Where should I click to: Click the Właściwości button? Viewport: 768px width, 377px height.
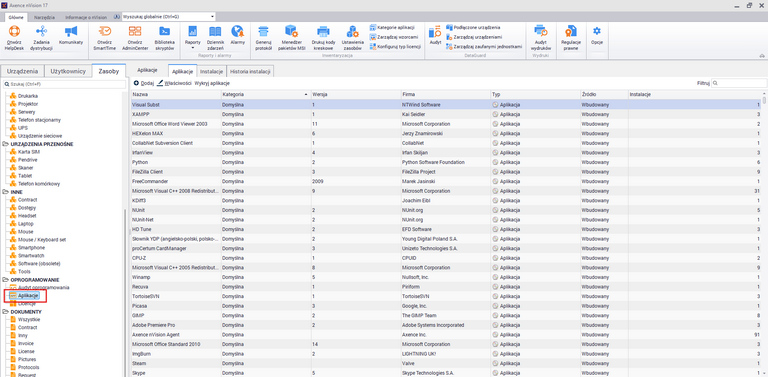(174, 84)
